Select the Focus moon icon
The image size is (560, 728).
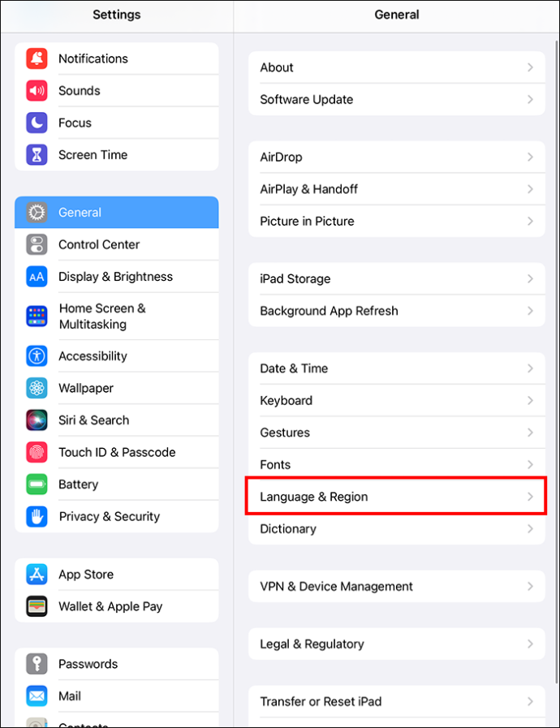pyautogui.click(x=37, y=123)
